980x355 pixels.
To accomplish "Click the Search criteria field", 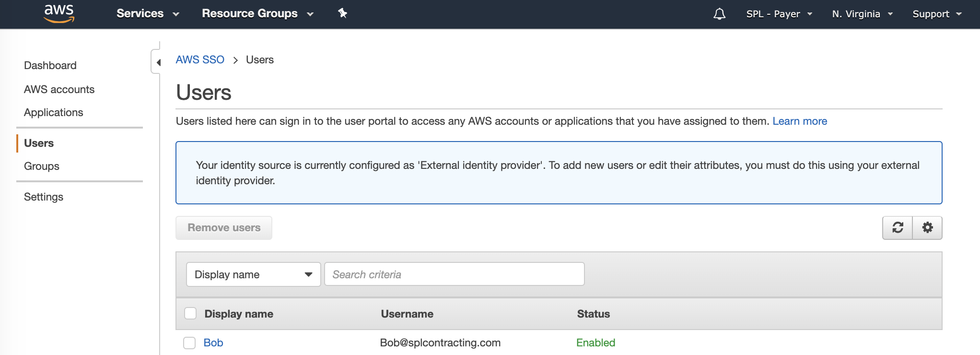I will (455, 274).
